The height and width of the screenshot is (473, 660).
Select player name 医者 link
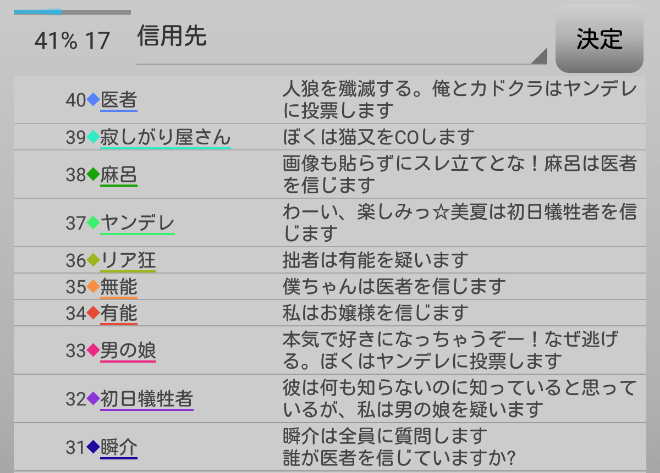pos(118,100)
